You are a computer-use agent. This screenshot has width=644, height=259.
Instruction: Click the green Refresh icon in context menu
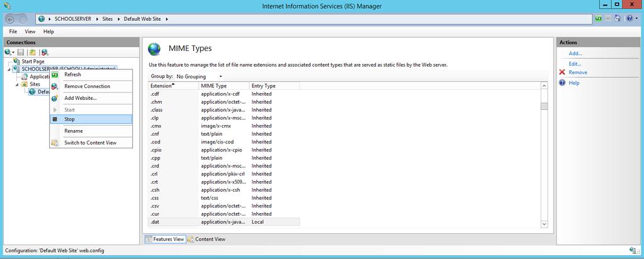click(55, 75)
